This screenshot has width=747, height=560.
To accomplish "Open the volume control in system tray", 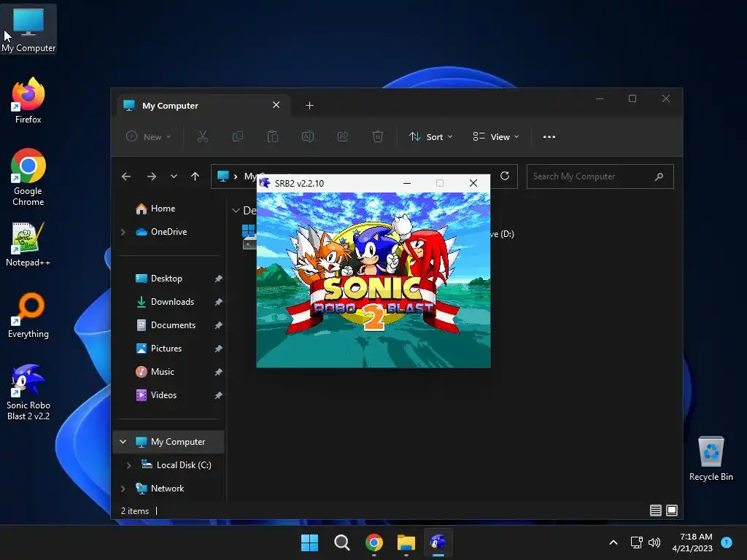I will point(654,542).
